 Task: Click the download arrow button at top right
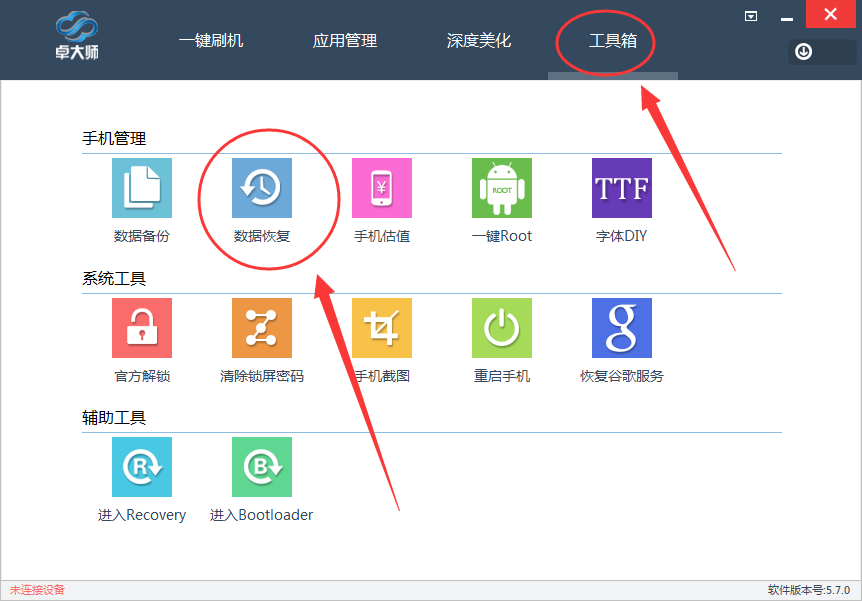803,51
